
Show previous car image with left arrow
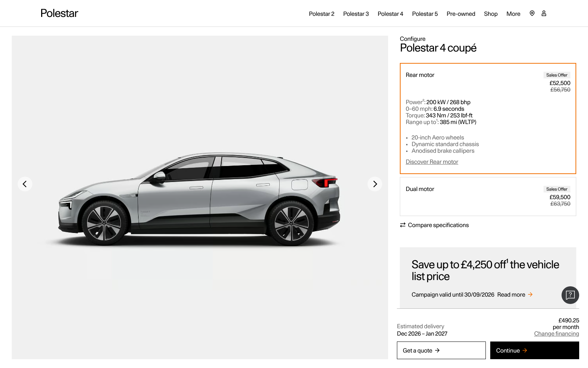click(25, 184)
